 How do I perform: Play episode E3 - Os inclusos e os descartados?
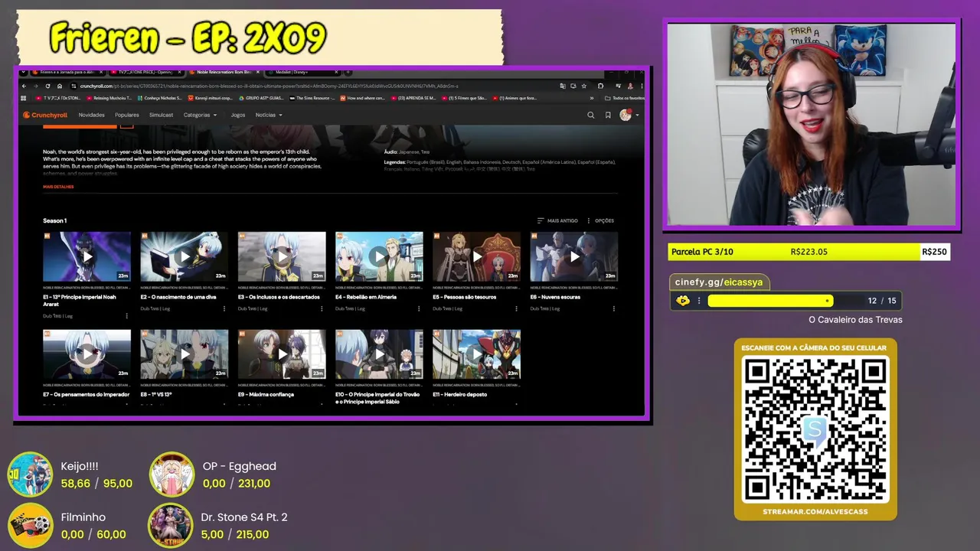[x=282, y=257]
